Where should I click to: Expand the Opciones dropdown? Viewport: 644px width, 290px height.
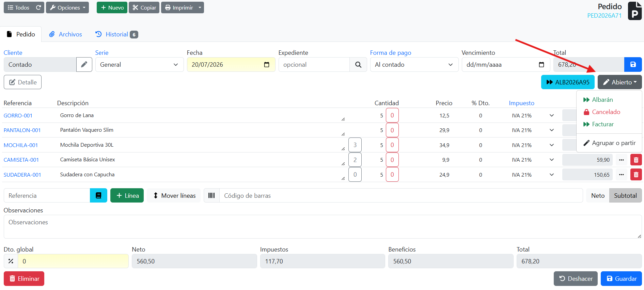(67, 7)
